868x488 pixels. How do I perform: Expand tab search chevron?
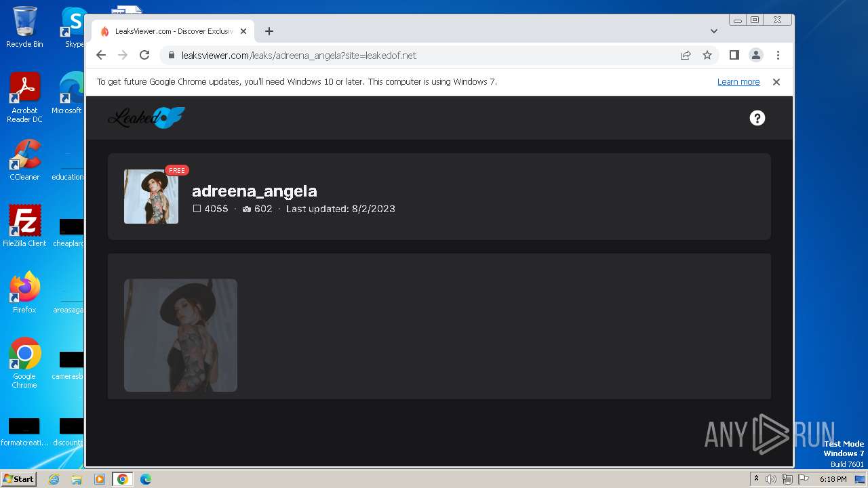714,31
